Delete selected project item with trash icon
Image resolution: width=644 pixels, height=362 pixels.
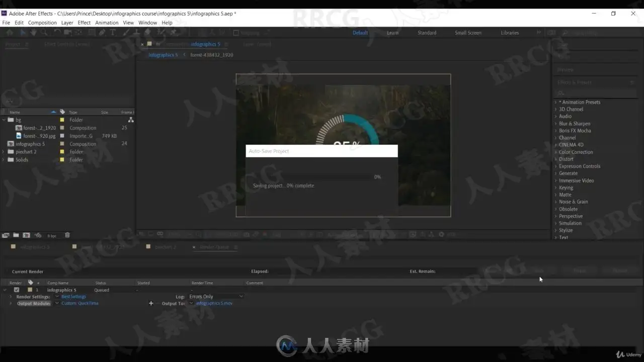tap(67, 235)
